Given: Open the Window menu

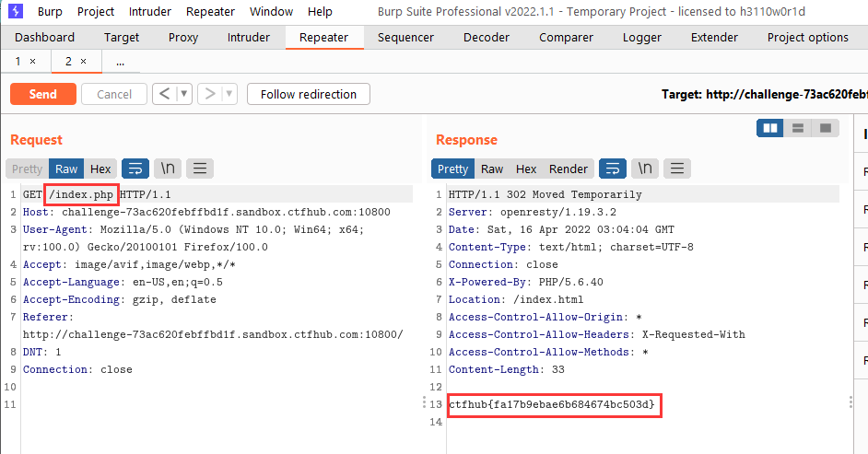Looking at the screenshot, I should pos(271,12).
